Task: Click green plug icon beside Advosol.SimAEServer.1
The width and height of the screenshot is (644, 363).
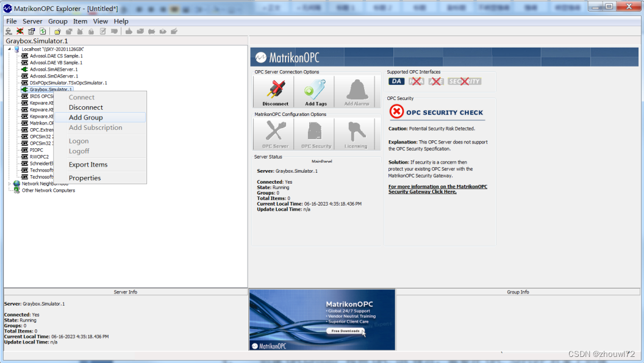Action: coord(24,70)
